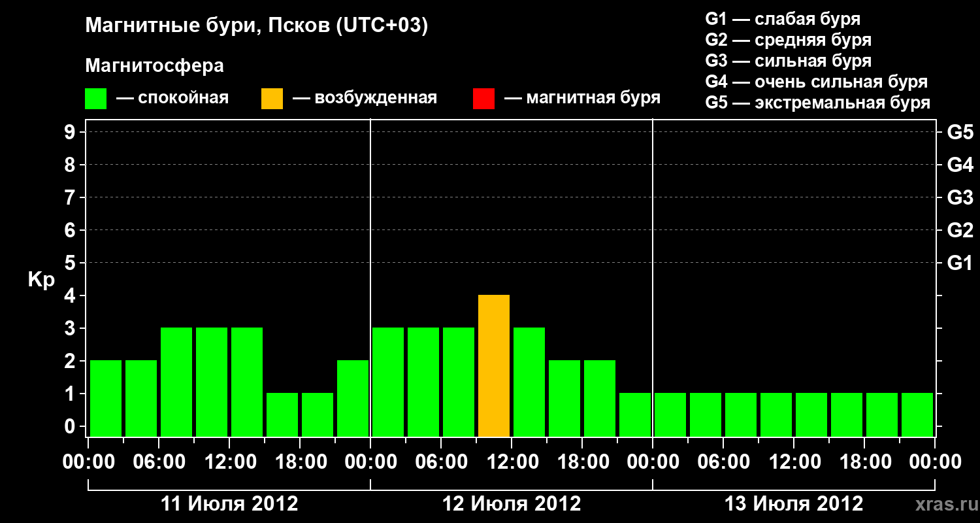Click the date label '11 Июля 2012'
The image size is (980, 523).
pos(229,504)
